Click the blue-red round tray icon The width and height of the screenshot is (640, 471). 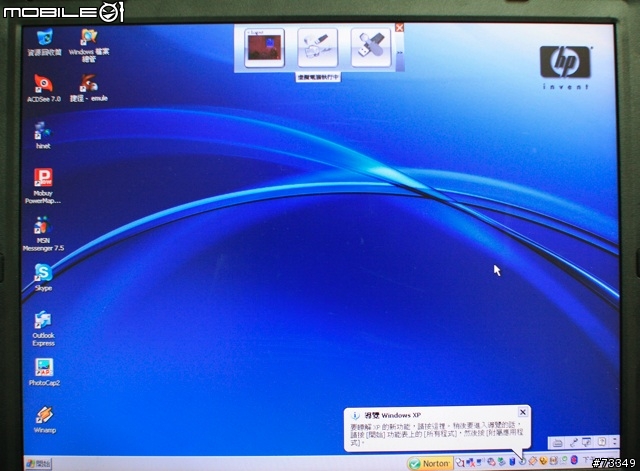pyautogui.click(x=574, y=460)
